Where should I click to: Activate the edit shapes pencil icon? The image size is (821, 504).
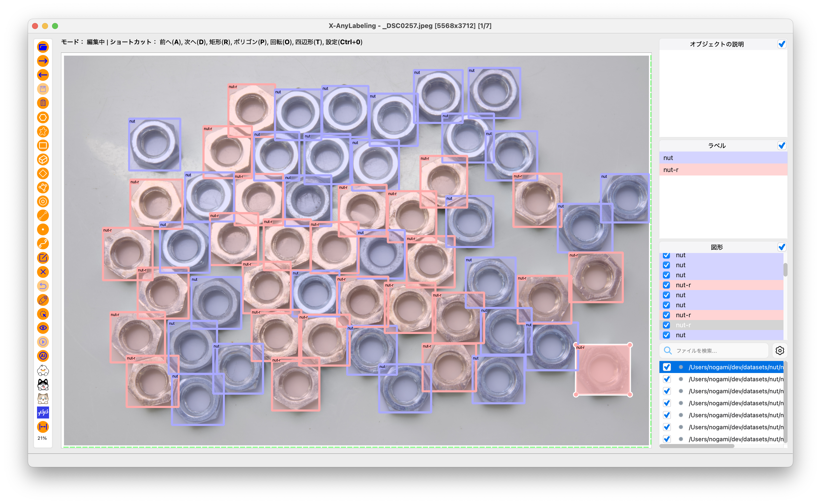[43, 258]
